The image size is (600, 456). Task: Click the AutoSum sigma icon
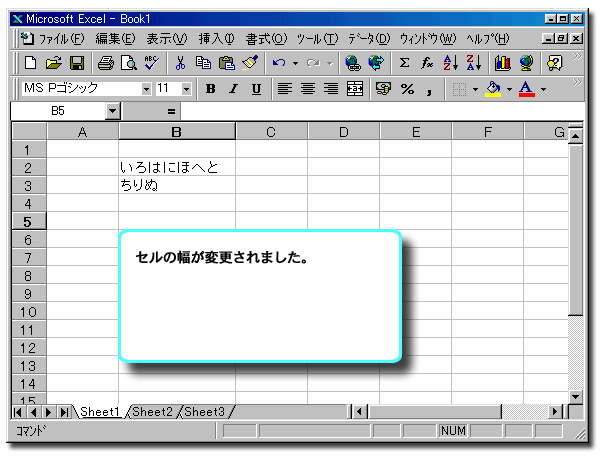tap(404, 63)
